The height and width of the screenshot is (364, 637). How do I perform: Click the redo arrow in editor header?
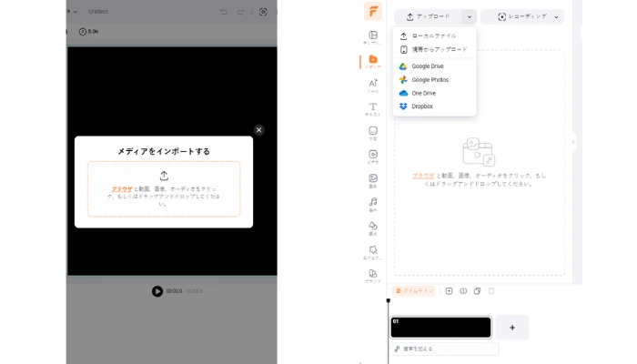click(x=240, y=12)
